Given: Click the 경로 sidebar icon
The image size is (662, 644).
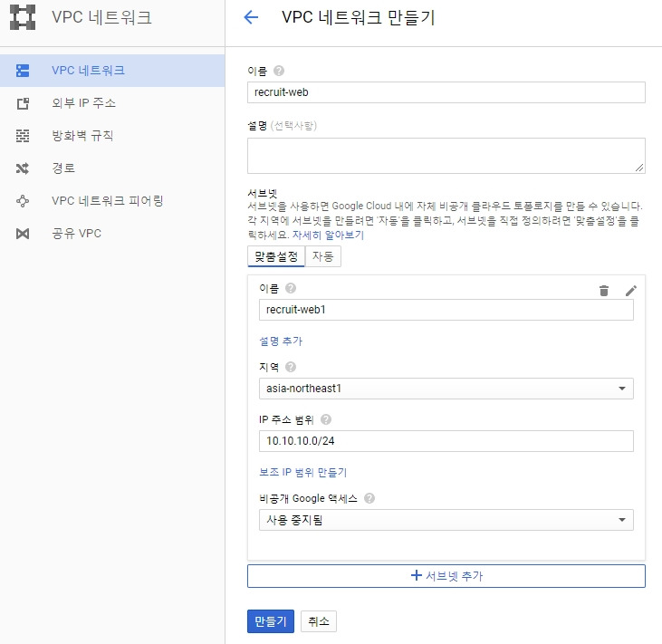Looking at the screenshot, I should pyautogui.click(x=23, y=168).
